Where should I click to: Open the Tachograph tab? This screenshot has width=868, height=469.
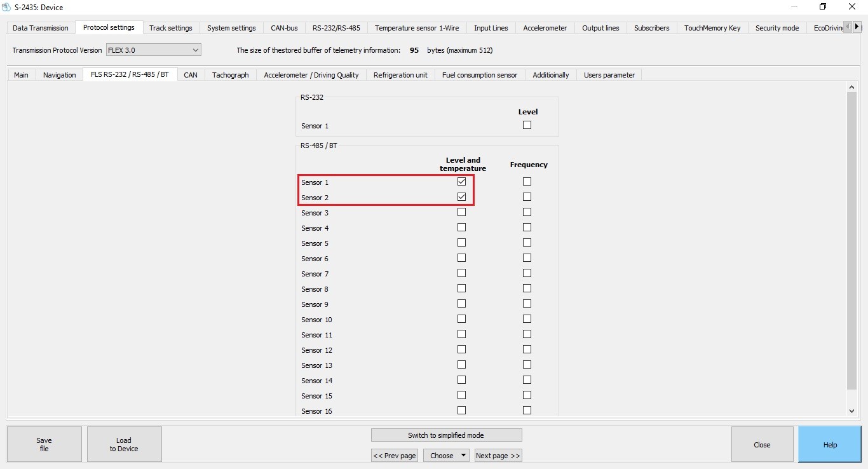[230, 74]
